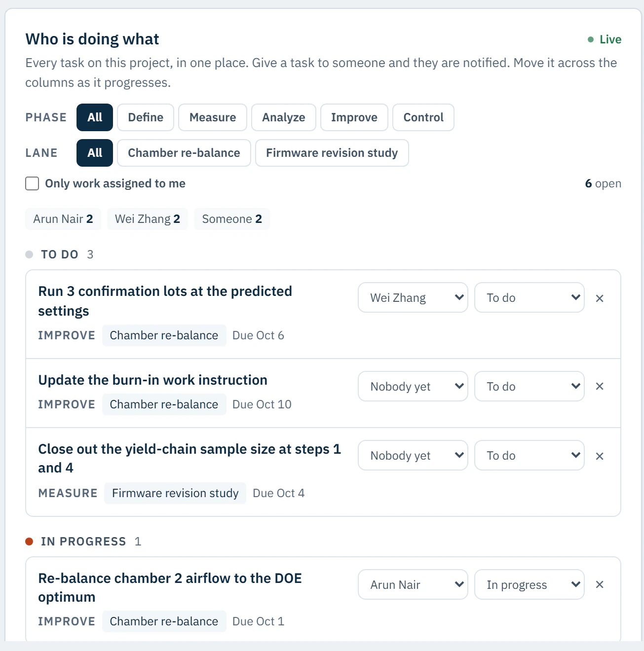Open assignee dropdown for burn-in work instruction
This screenshot has height=651, width=644.
tap(413, 386)
